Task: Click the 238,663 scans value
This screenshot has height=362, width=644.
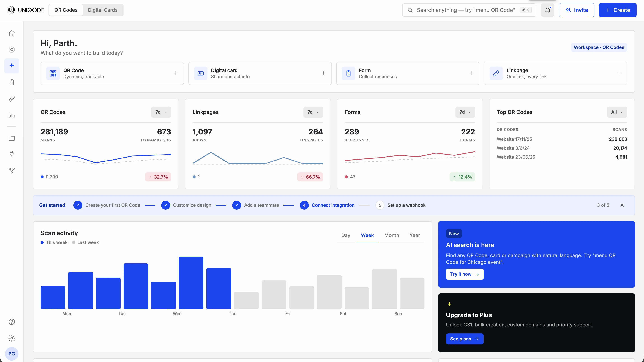Action: [x=618, y=139]
